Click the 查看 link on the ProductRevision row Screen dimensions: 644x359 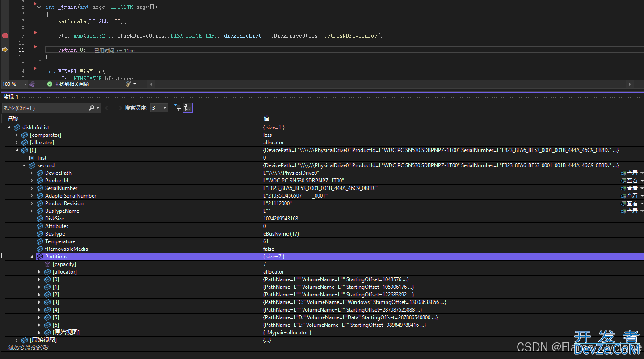tap(632, 203)
